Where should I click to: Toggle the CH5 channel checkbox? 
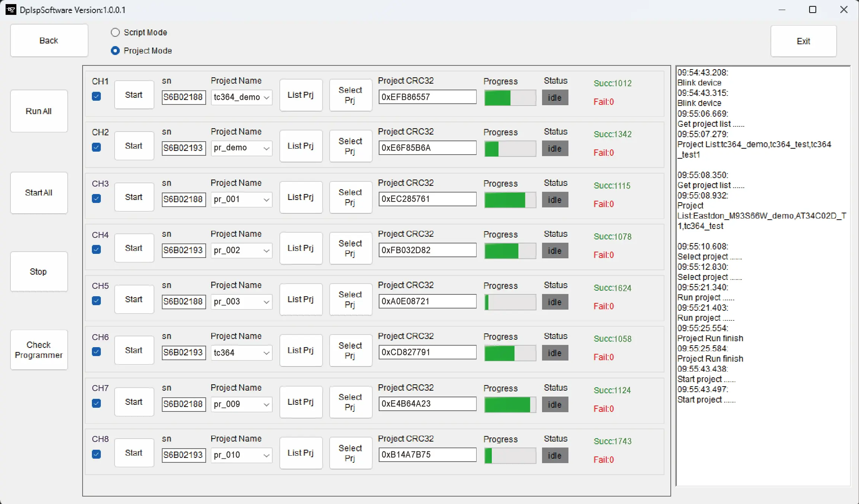(96, 301)
